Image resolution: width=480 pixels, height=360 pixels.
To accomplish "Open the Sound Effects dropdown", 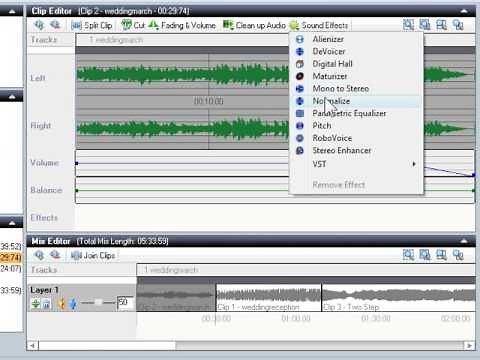I will 319,25.
